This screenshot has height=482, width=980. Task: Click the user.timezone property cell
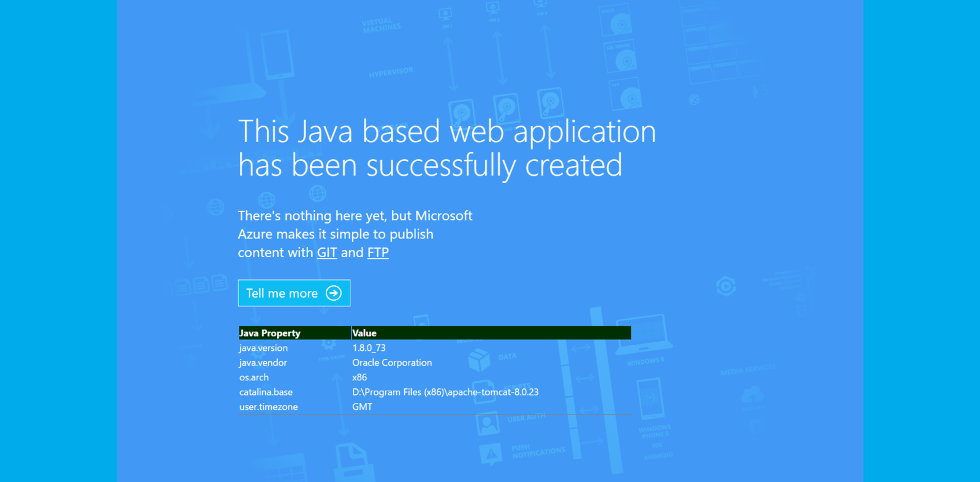coord(268,407)
